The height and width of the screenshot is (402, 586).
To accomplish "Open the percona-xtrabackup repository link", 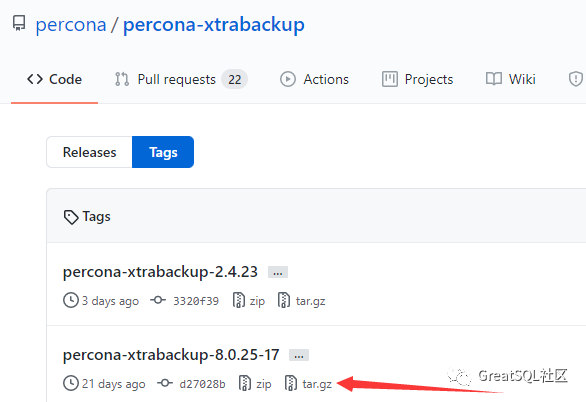I will coord(214,25).
